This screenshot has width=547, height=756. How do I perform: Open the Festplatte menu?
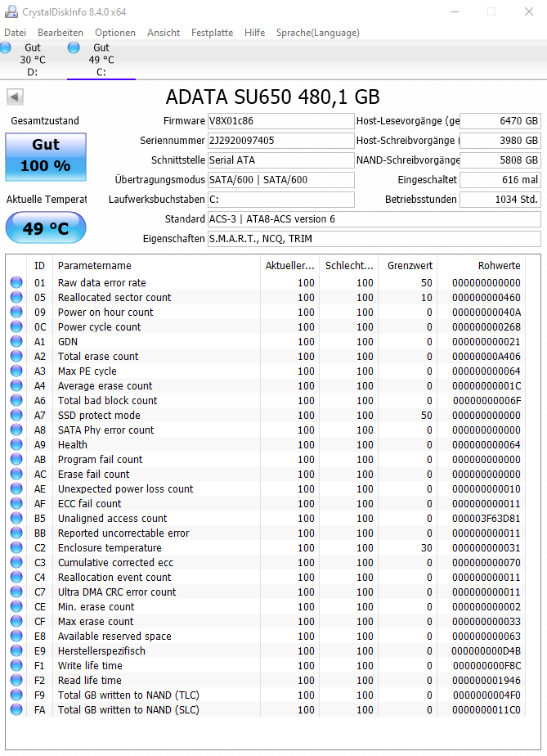[x=212, y=32]
